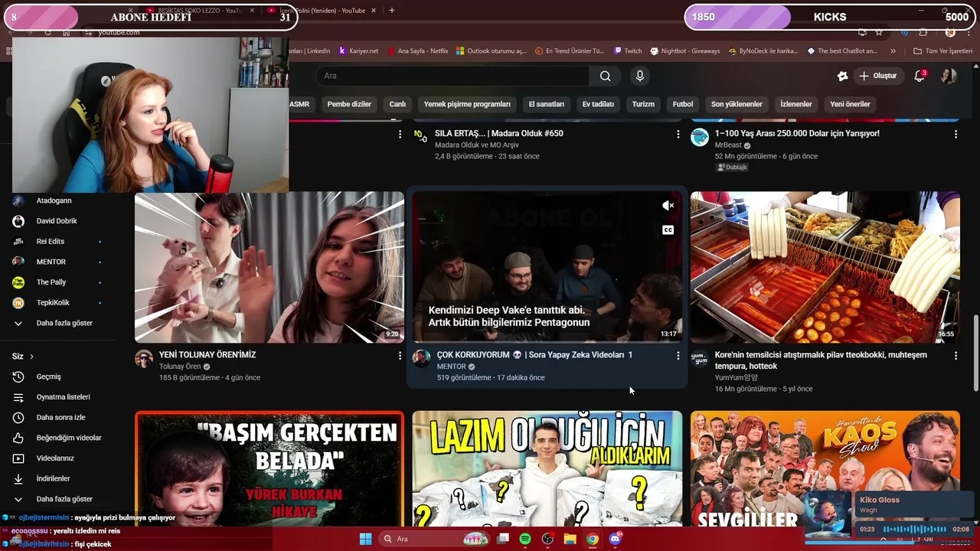Open the notifications bell
Screen dimensions: 980x551
pyautogui.click(x=920, y=76)
